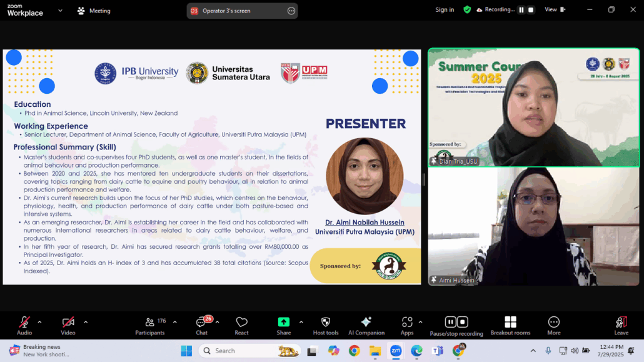Open screen share options for Operator 3's screen
The image size is (644, 362).
point(291,11)
